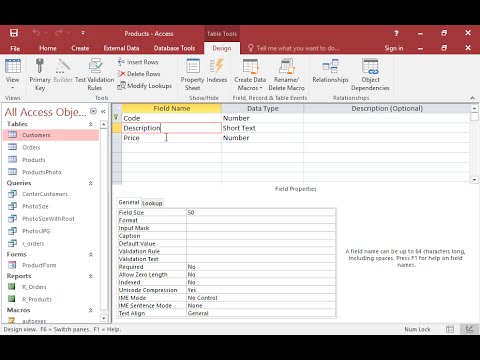Click the Short Text data type cell
The image size is (480, 360).
262,128
